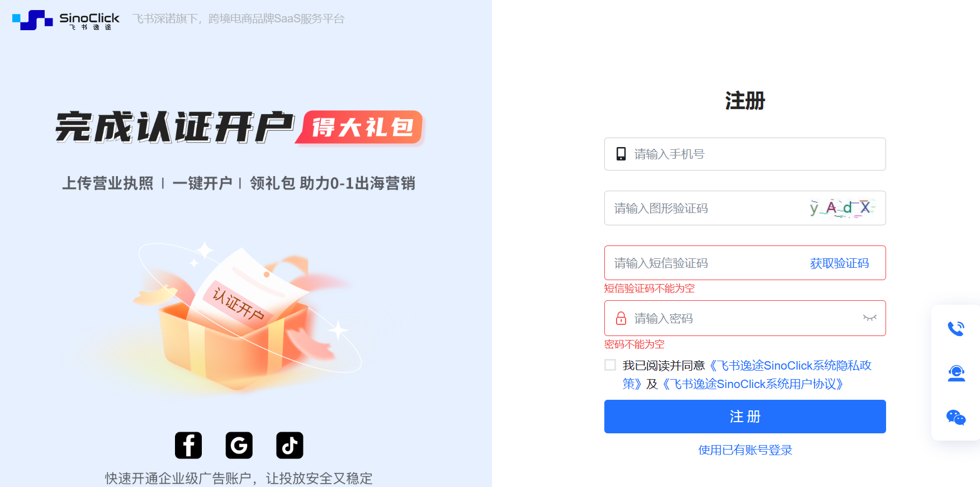980x487 pixels.
Task: Open the phone support icon
Action: tap(956, 328)
